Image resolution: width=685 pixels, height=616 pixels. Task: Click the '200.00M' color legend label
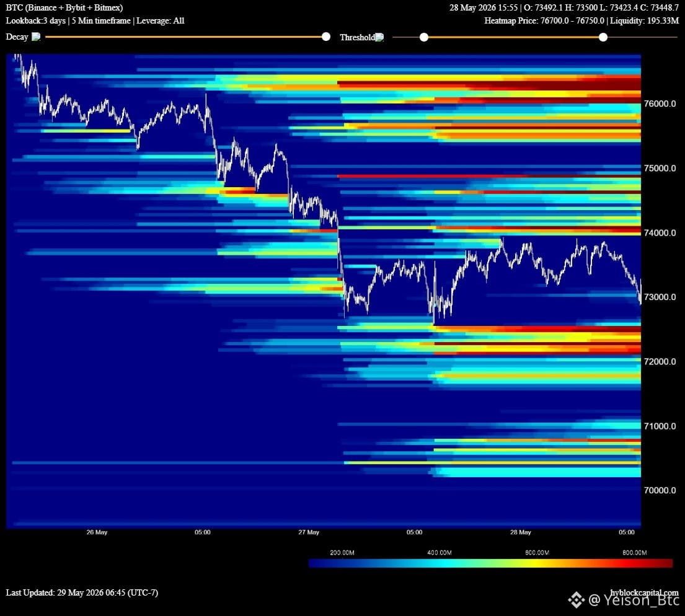342,553
